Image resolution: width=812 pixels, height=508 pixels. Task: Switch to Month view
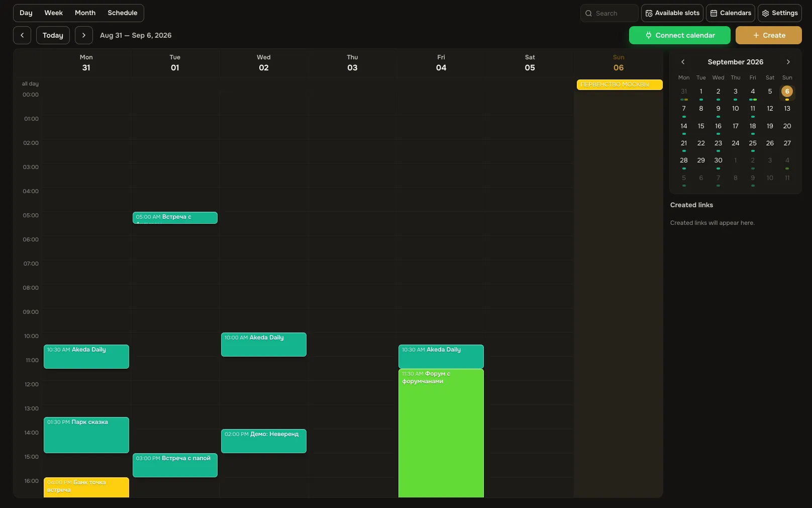pyautogui.click(x=85, y=13)
